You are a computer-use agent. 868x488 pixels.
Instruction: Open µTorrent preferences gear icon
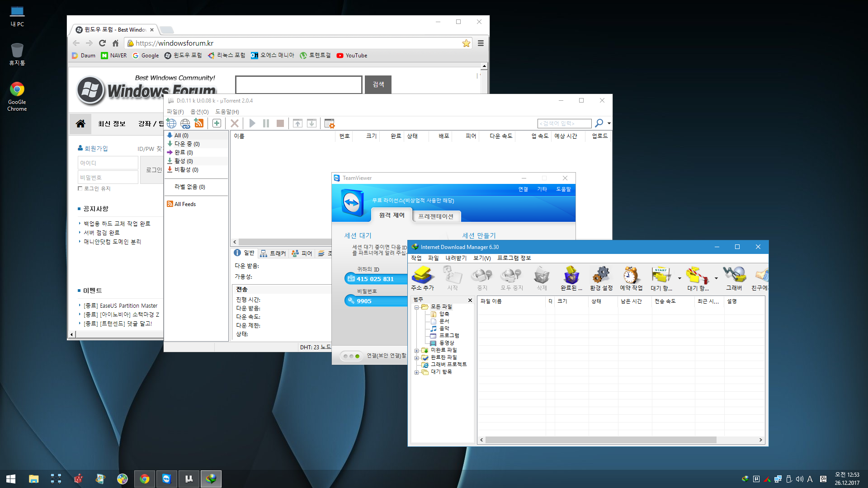(x=330, y=123)
